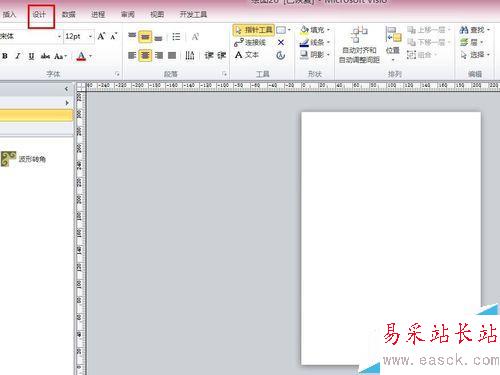Click the horizontal ruler
This screenshot has height=375, width=500.
(293, 86)
